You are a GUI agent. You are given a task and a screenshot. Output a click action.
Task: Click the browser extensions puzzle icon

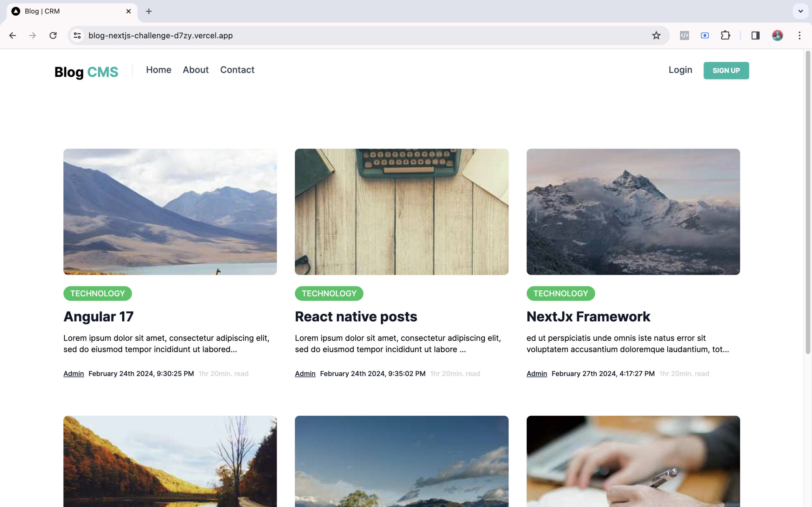(725, 35)
